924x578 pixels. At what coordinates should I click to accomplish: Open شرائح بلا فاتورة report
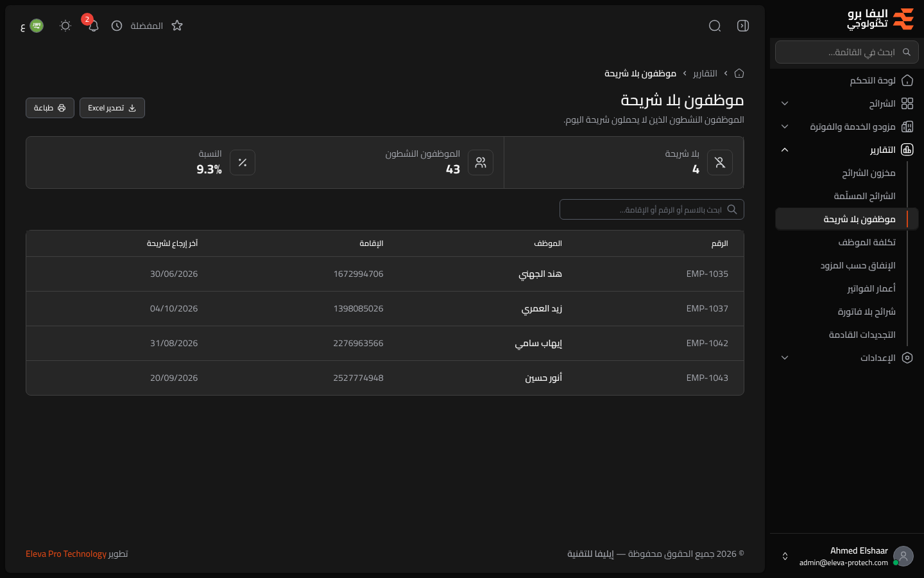(866, 311)
